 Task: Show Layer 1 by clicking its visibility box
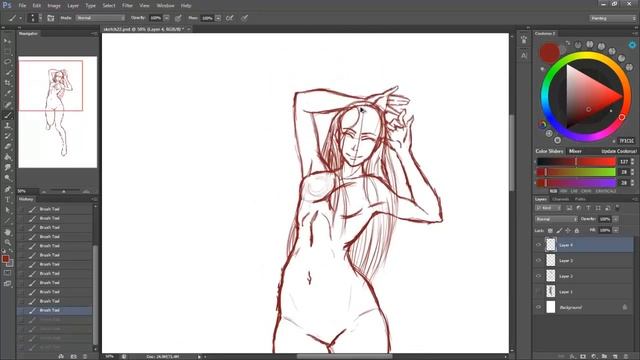point(538,291)
